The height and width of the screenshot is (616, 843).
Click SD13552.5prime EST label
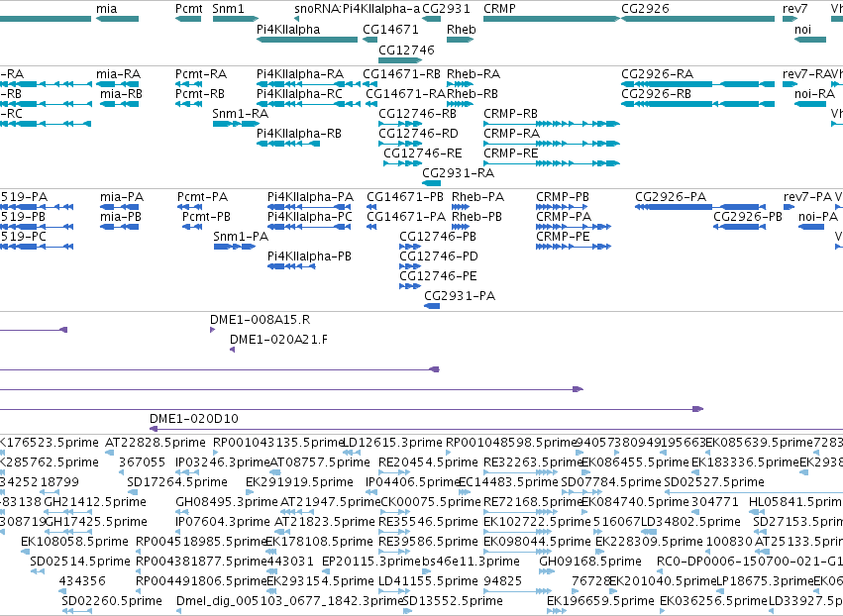(453, 601)
